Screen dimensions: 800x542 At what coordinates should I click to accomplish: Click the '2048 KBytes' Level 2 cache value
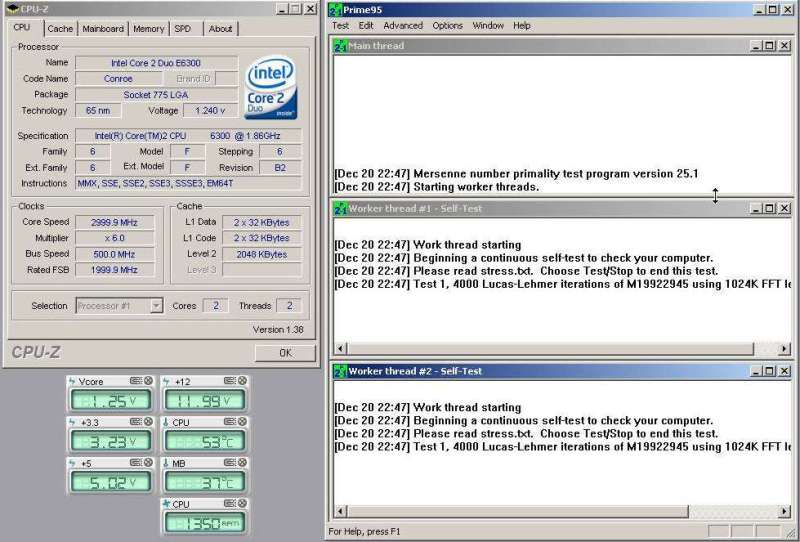point(262,254)
